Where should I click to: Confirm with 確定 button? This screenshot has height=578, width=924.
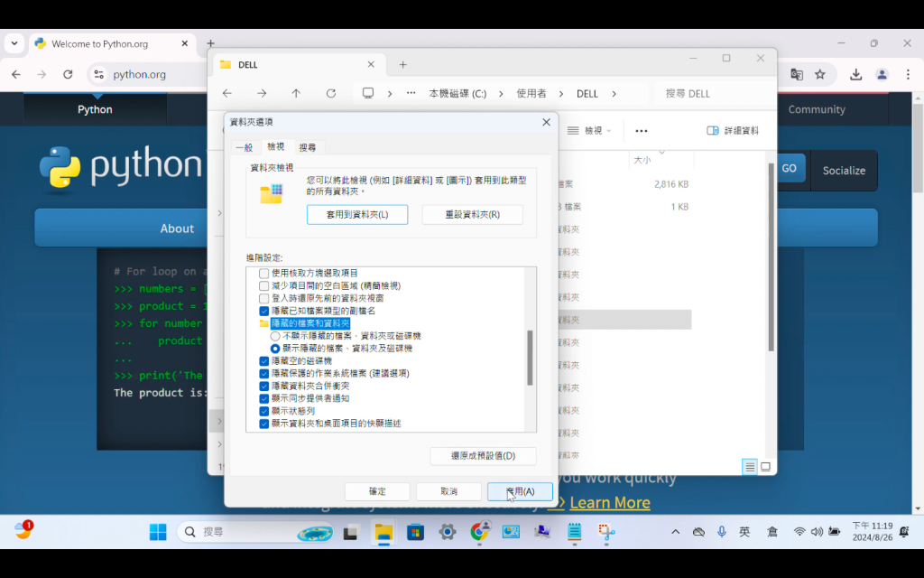click(x=377, y=491)
